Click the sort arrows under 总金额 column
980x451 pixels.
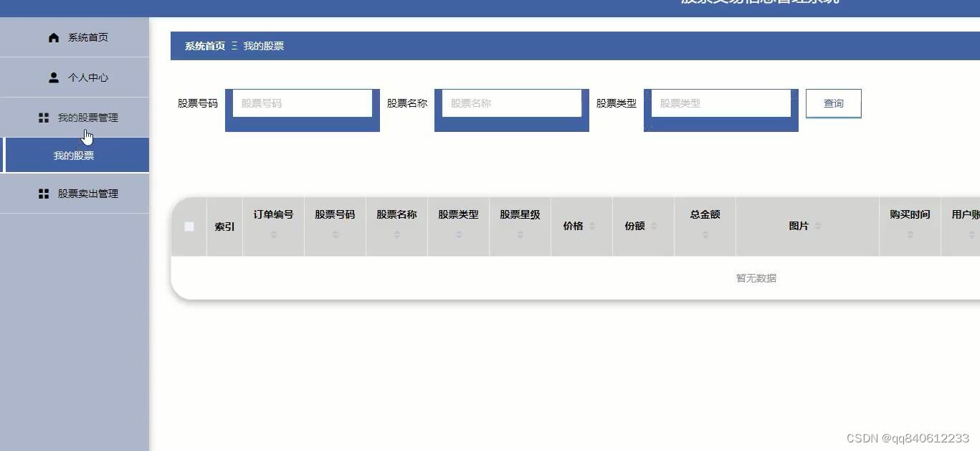click(704, 233)
